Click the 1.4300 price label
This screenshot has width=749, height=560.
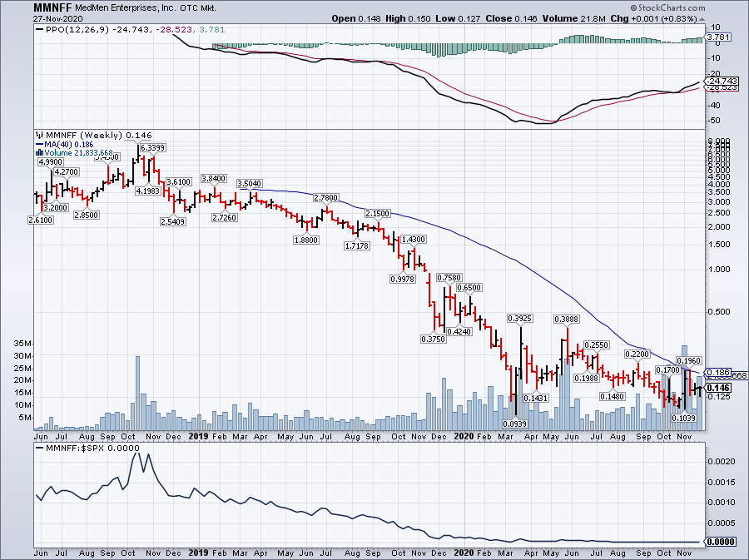(413, 239)
